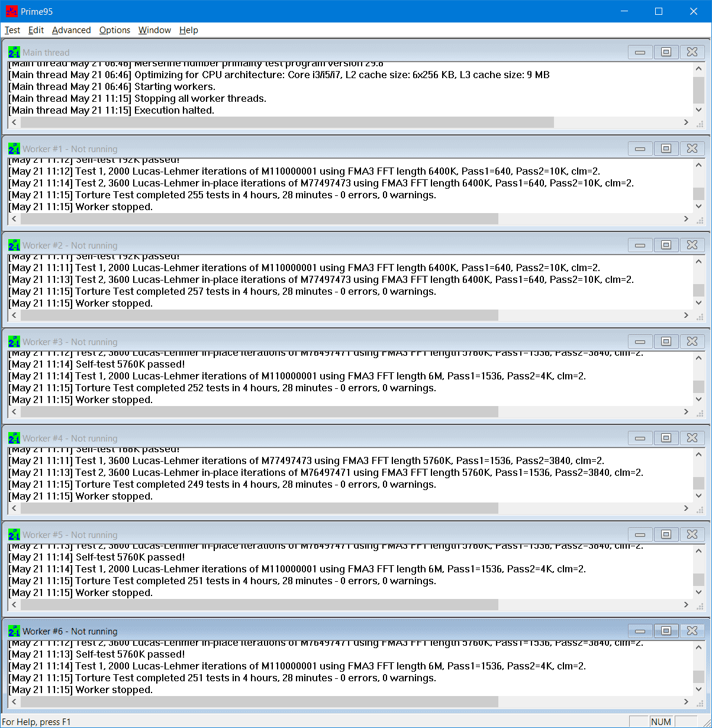The width and height of the screenshot is (712, 728).
Task: Click Worker #2 horizontal scroll-right arrow
Action: (687, 315)
